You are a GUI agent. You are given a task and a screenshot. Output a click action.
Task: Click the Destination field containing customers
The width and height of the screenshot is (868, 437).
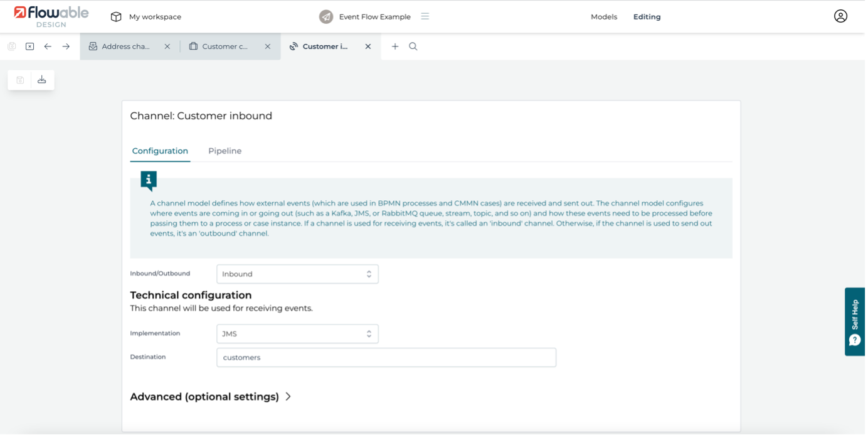[386, 357]
